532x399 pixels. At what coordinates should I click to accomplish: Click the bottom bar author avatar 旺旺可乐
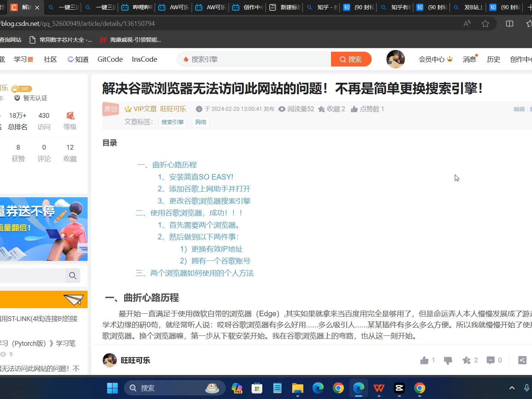tap(110, 360)
